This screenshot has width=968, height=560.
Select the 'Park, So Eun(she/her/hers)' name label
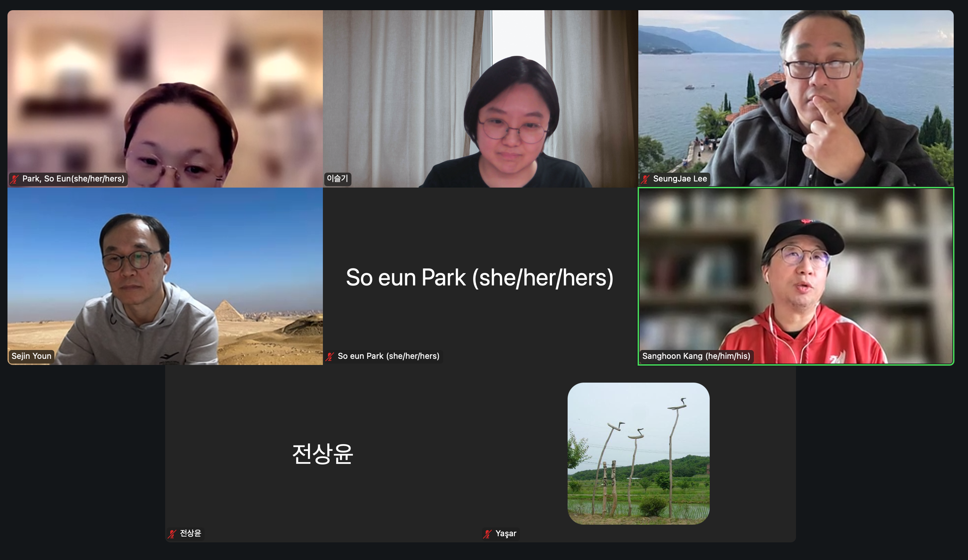pyautogui.click(x=73, y=179)
